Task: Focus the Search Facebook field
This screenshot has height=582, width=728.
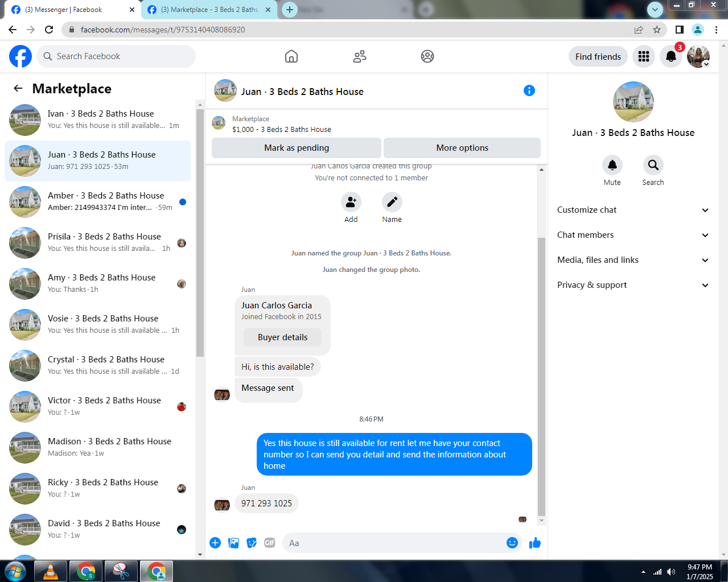Action: tap(116, 56)
